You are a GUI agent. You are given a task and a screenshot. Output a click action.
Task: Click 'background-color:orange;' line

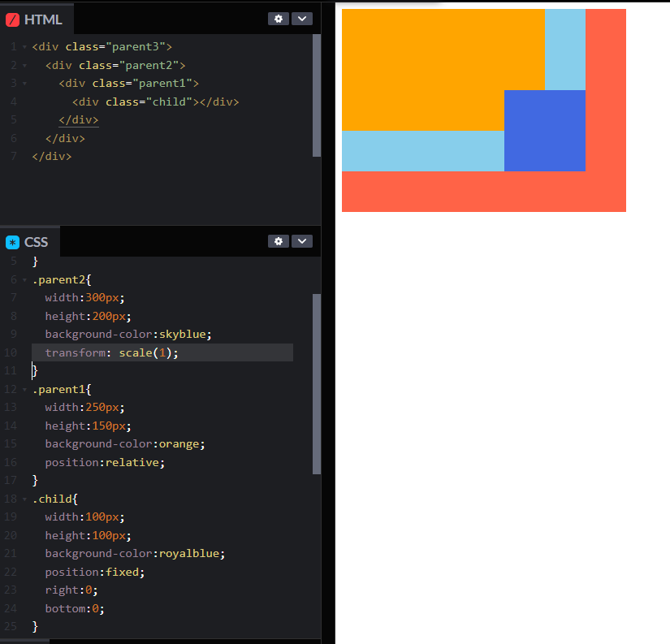click(125, 444)
